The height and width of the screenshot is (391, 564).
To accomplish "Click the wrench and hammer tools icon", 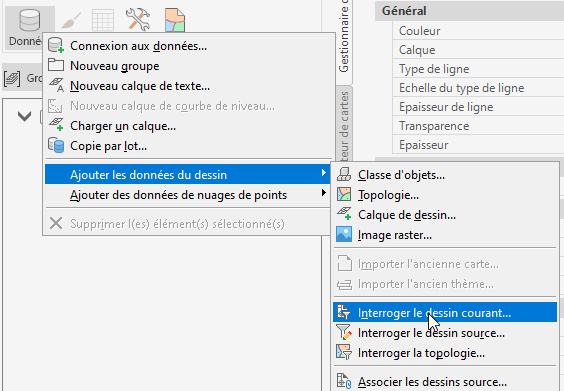I will click(138, 19).
